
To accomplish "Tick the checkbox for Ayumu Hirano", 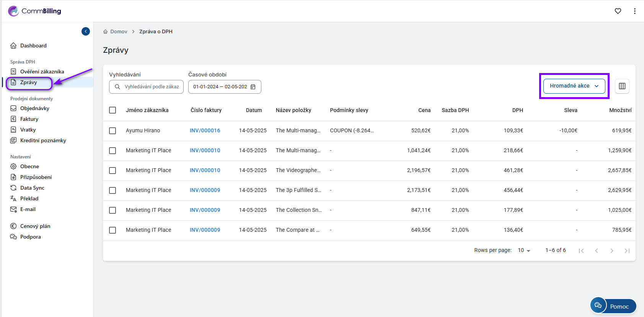I will tap(112, 130).
